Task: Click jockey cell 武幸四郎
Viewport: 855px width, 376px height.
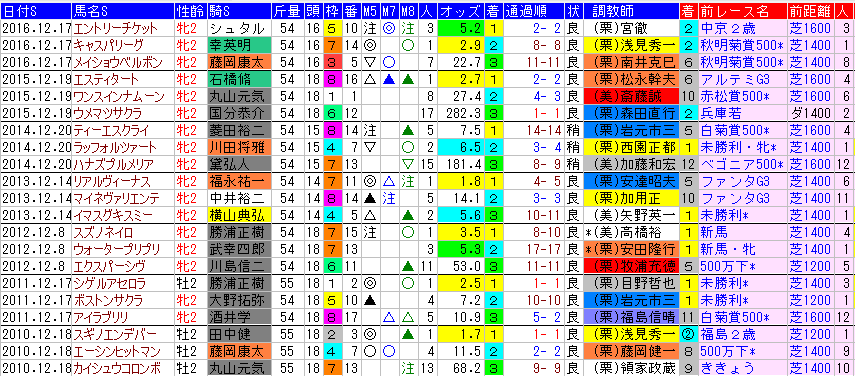Action: tap(239, 249)
